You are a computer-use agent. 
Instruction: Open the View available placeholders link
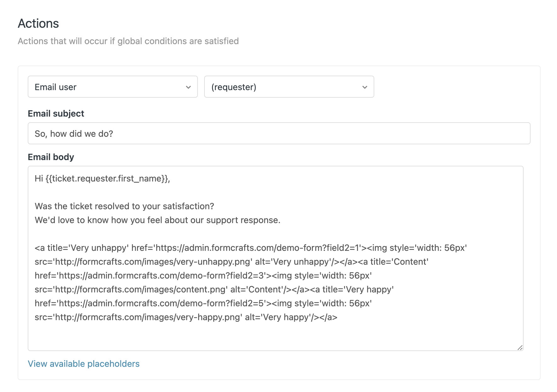coord(83,364)
